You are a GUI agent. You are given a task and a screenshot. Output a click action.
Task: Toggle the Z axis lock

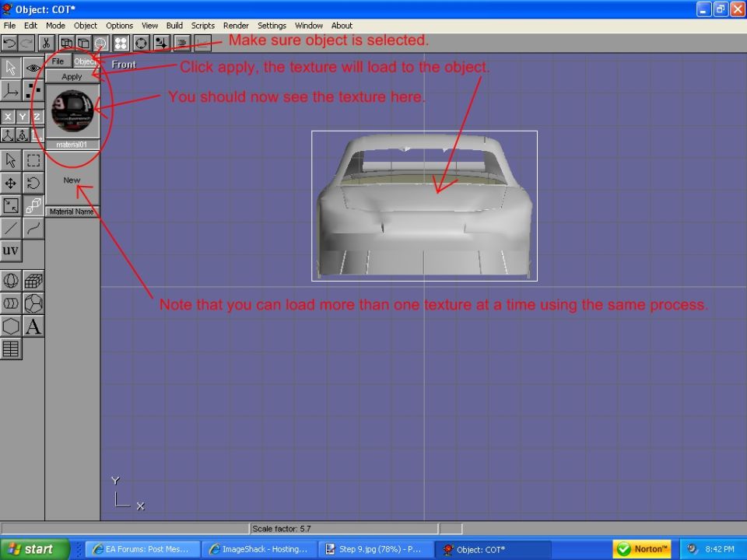[37, 117]
